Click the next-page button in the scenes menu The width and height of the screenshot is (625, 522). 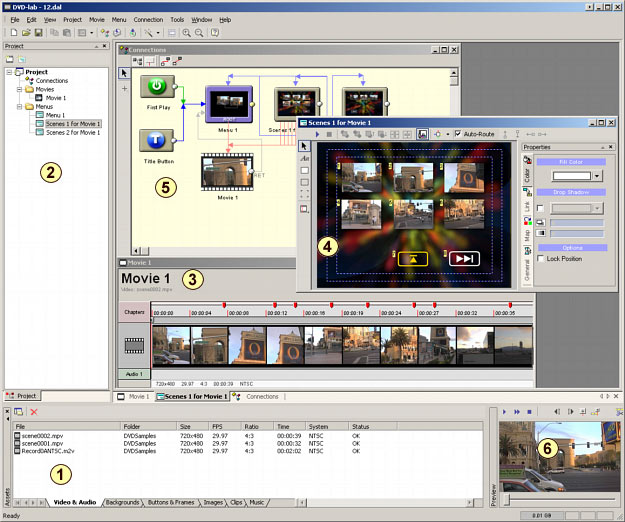(464, 259)
